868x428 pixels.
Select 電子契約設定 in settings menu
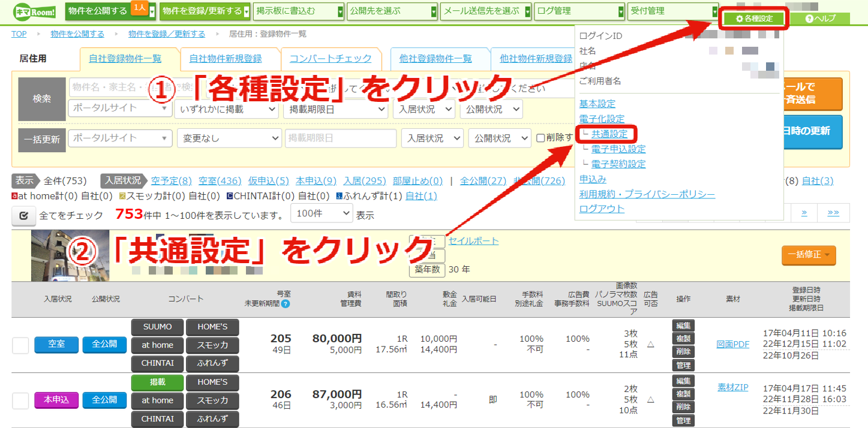(x=618, y=164)
